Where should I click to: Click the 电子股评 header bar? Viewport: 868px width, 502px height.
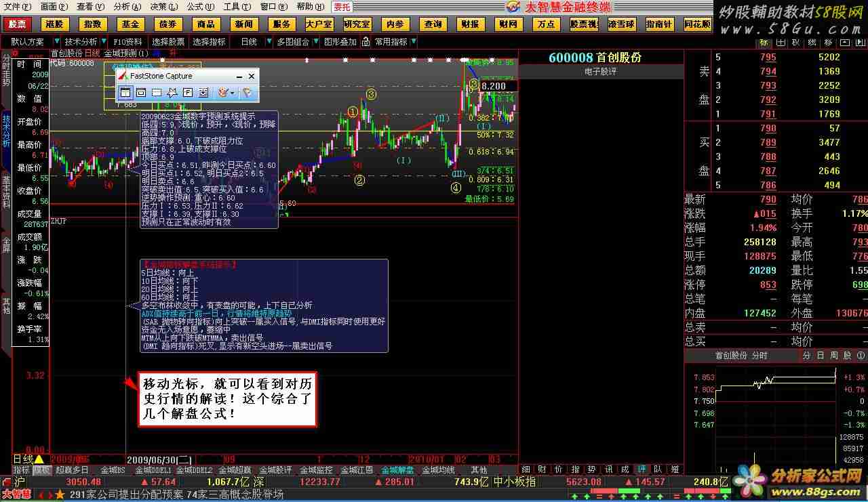click(x=601, y=71)
